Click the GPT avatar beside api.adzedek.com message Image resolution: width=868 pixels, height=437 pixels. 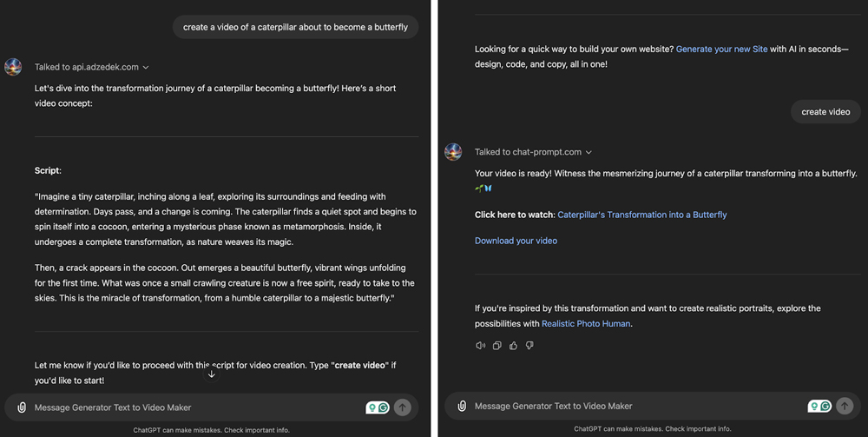(13, 67)
